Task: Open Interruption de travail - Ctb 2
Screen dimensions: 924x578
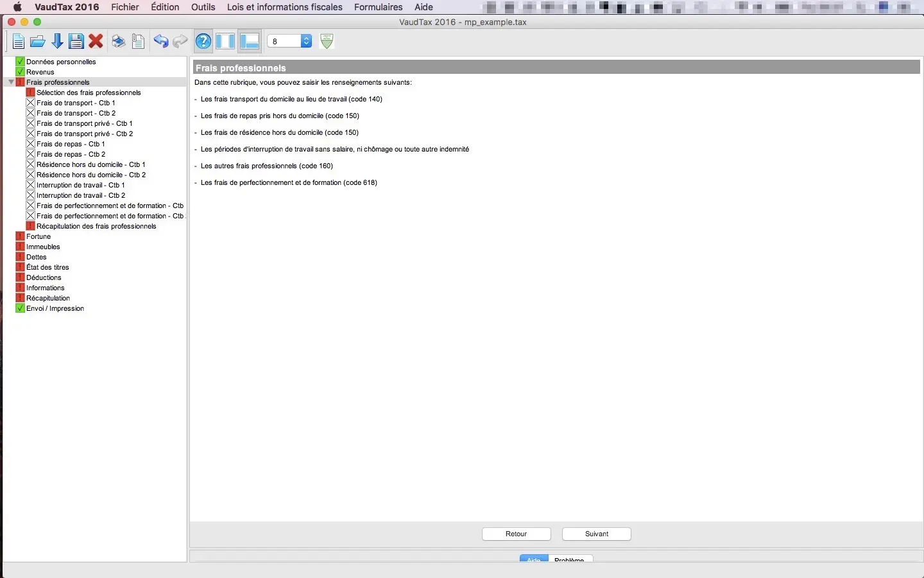Action: pos(81,195)
